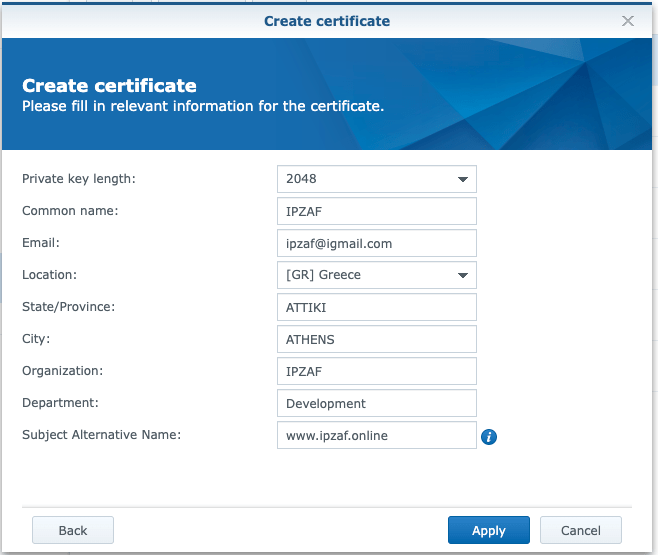Click the Subject Alternative Name label
Image resolution: width=658 pixels, height=555 pixels.
[x=102, y=435]
